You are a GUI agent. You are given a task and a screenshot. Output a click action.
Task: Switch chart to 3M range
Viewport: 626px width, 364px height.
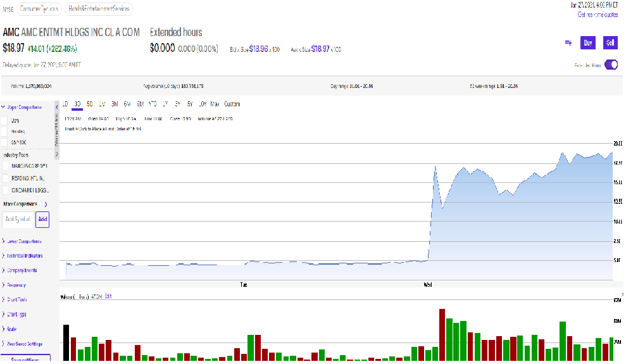(115, 104)
